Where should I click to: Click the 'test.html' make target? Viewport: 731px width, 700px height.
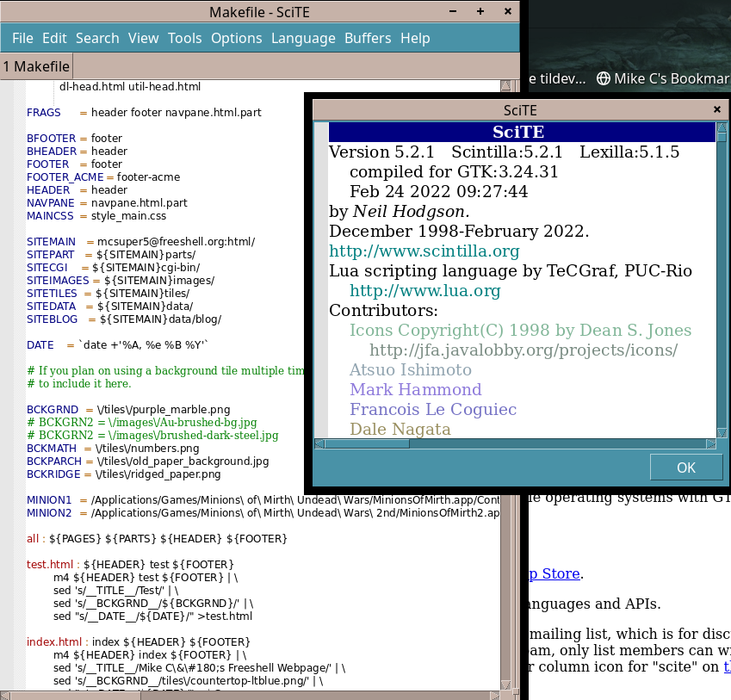(x=50, y=564)
